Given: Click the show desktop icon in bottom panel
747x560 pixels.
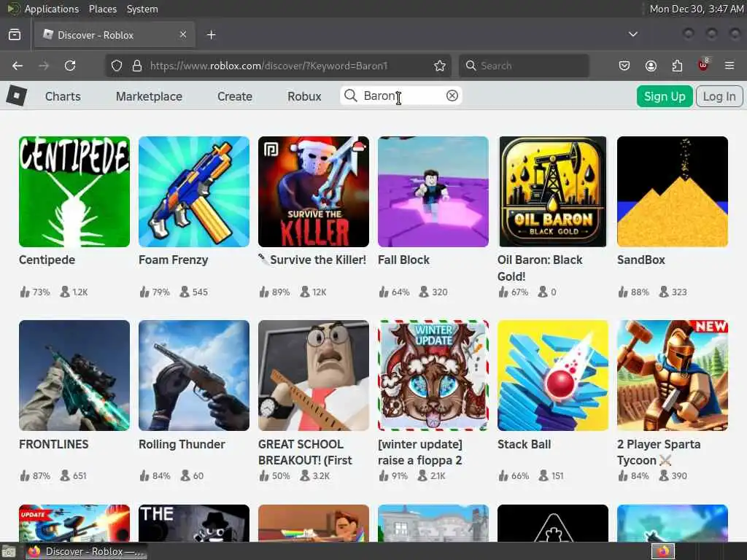Looking at the screenshot, I should point(8,552).
